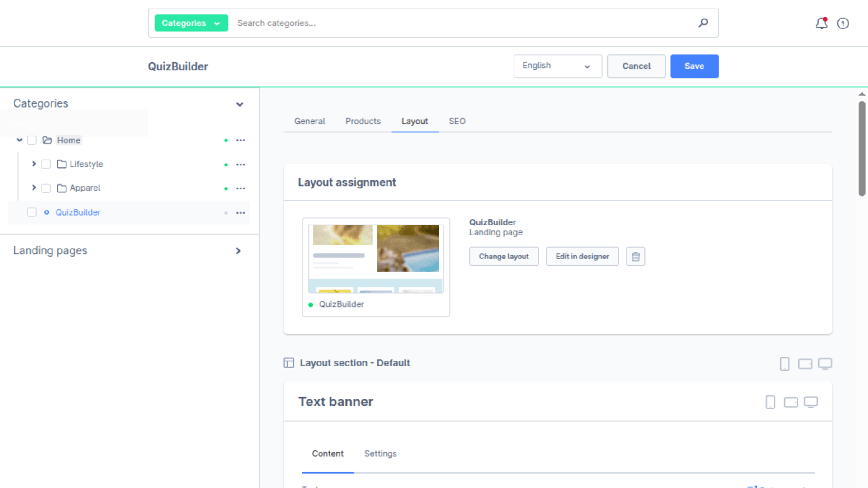Click the Change layout button
The height and width of the screenshot is (488, 868).
(504, 256)
